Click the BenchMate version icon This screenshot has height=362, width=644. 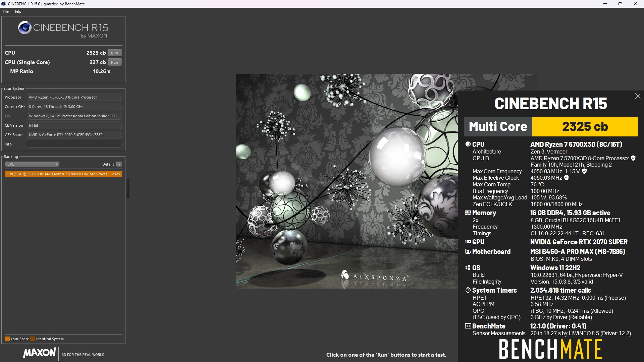468,326
